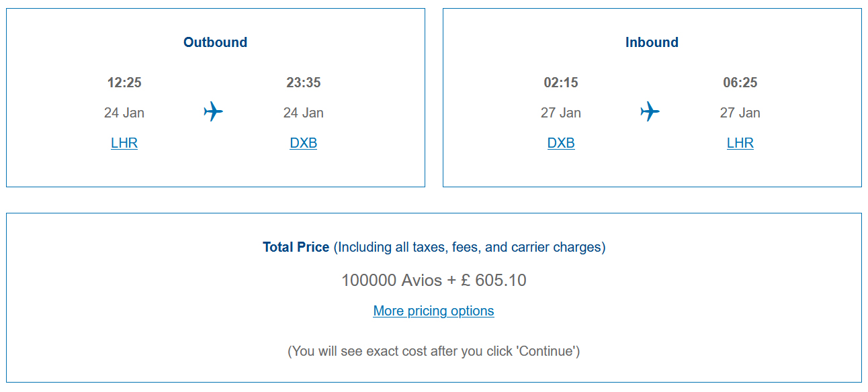Select the Inbound section heading
This screenshot has width=868, height=392.
tap(652, 42)
